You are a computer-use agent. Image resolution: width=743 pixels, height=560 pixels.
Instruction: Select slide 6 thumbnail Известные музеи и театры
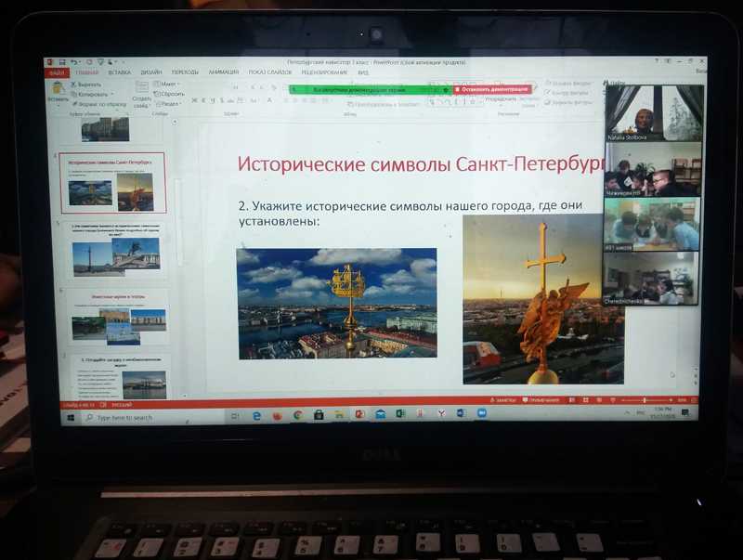(119, 317)
